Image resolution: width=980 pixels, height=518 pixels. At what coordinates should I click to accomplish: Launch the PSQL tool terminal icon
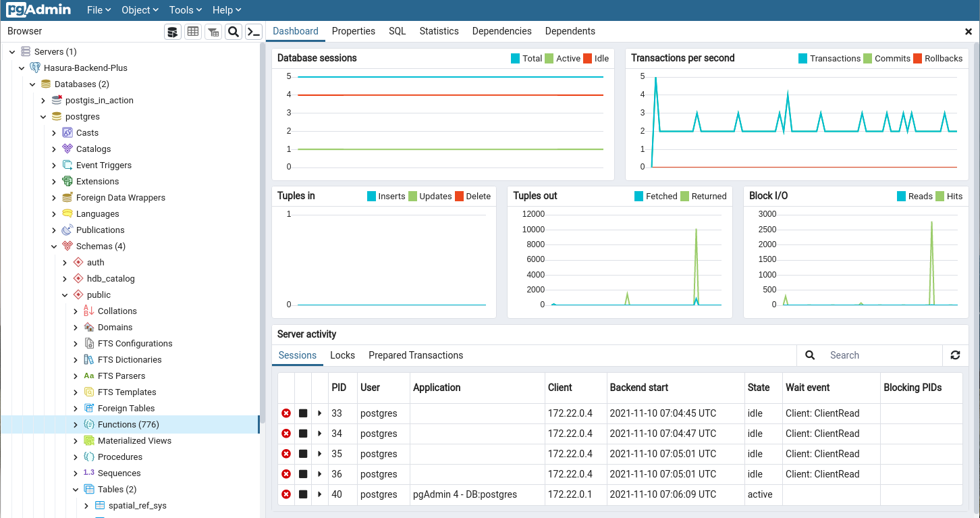(254, 32)
